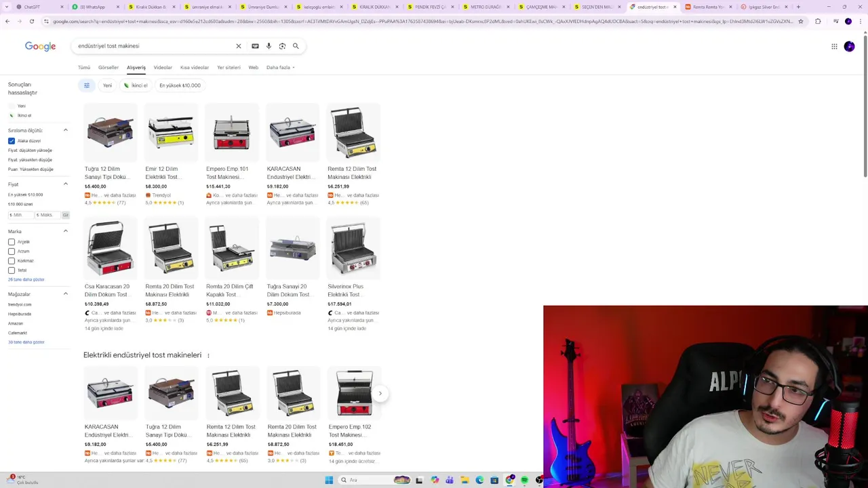This screenshot has height=488, width=868.
Task: Click the Google logo
Action: [40, 46]
